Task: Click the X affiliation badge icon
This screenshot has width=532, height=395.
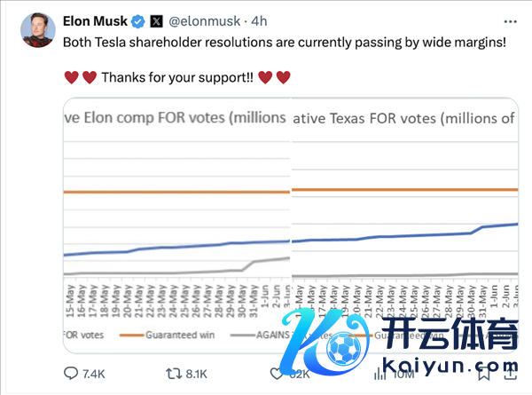Action: 156,20
